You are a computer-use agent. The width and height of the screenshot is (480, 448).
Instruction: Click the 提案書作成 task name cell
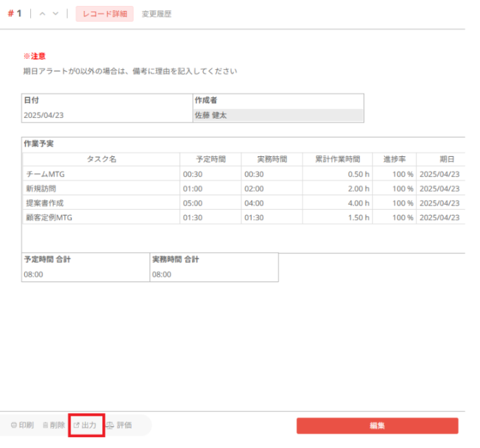pos(101,203)
